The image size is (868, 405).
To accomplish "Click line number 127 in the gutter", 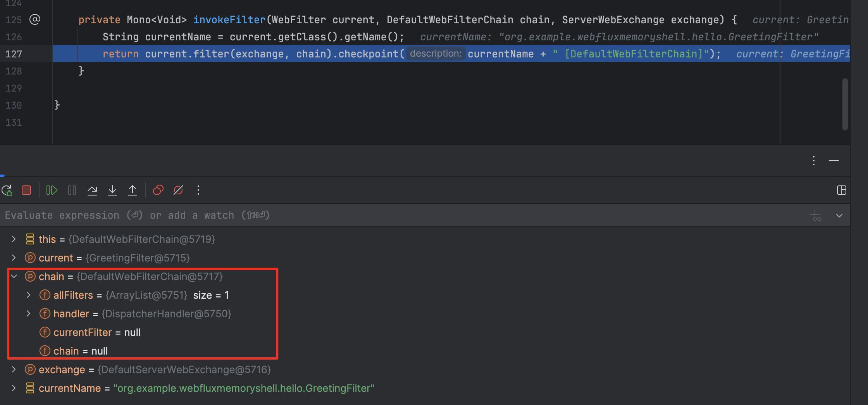I will 14,54.
